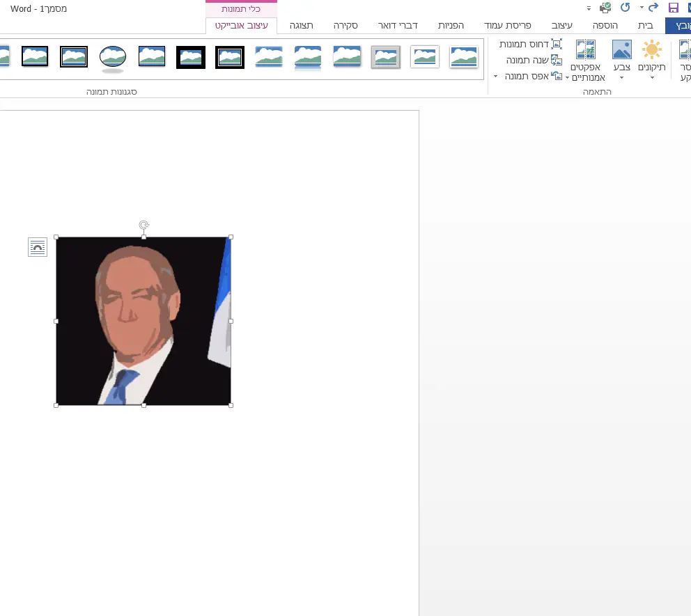The width and height of the screenshot is (691, 616).
Task: Apply the oval picture style with shadow
Action: click(113, 58)
